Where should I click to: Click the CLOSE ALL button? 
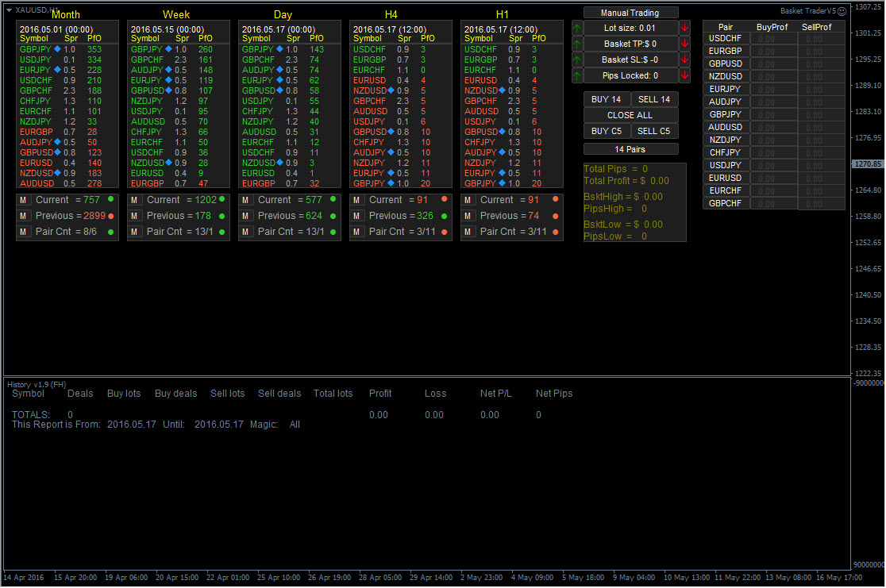630,115
